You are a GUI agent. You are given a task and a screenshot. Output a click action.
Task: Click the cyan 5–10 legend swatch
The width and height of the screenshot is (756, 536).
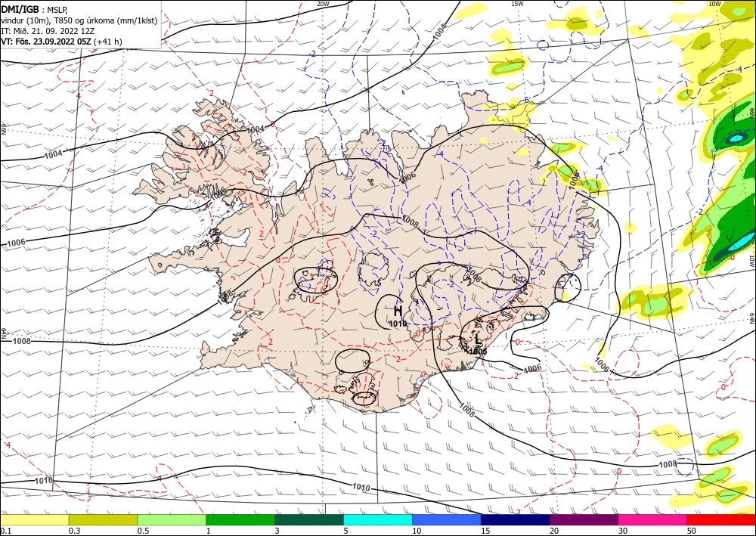point(378,519)
